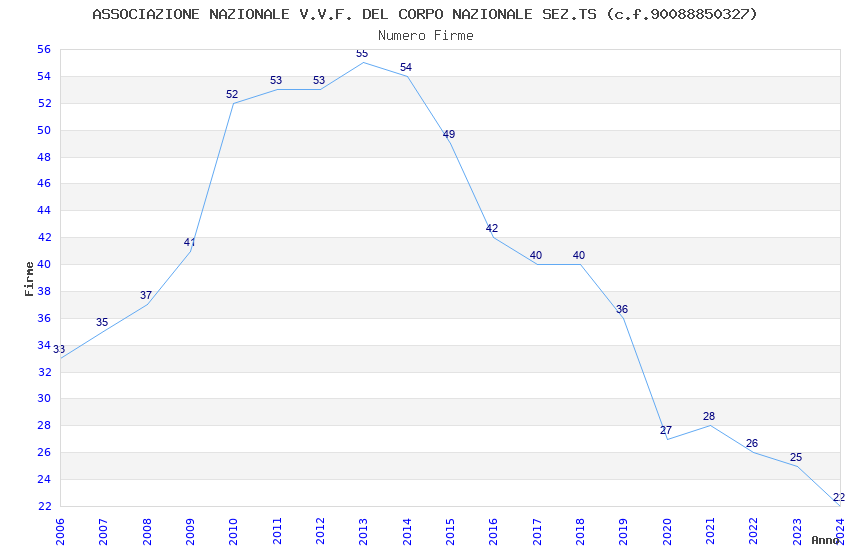
Task: Select the data label 40 above 2017
Action: 536,255
